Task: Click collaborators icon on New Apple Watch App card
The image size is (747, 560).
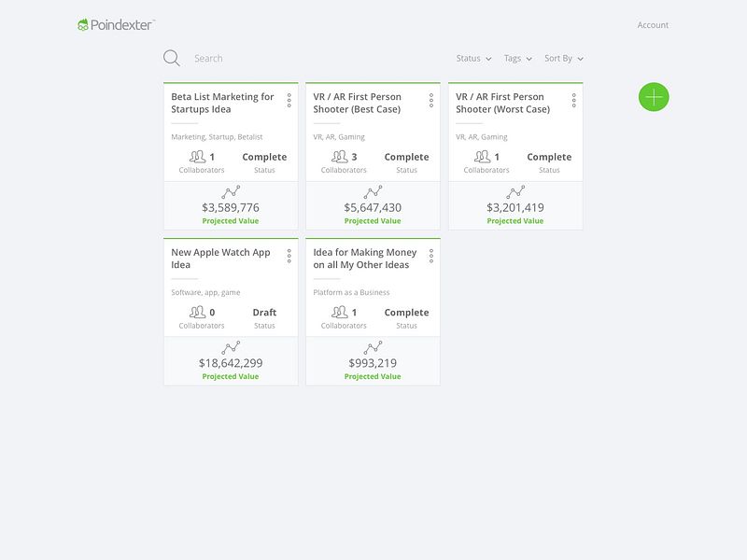Action: tap(197, 313)
